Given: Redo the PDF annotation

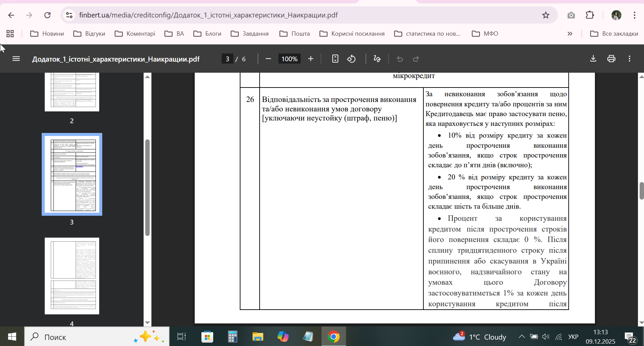Looking at the screenshot, I should pyautogui.click(x=416, y=59).
